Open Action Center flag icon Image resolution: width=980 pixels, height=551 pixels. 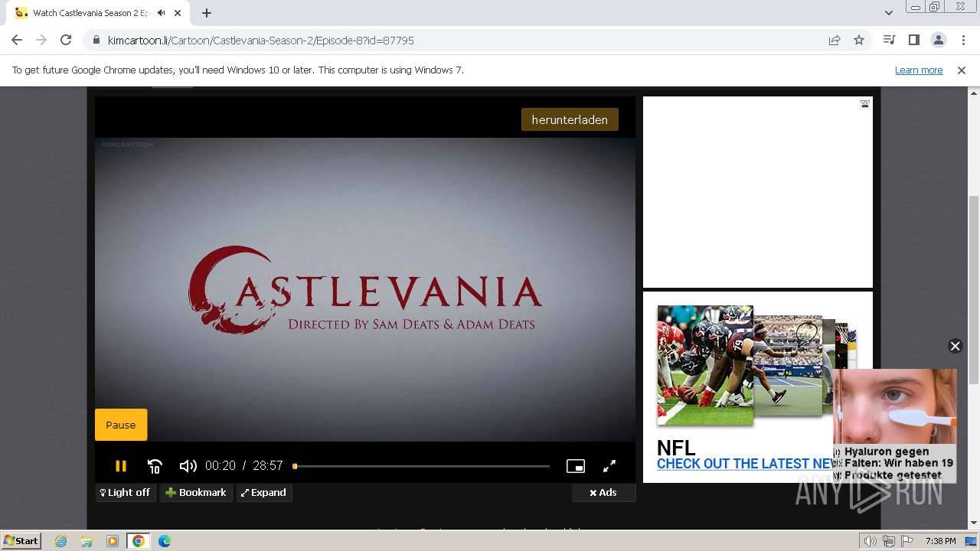[906, 541]
